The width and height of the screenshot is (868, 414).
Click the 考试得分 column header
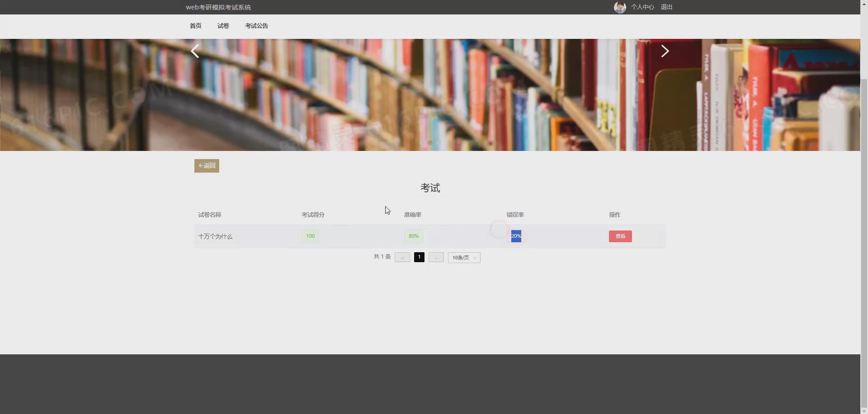point(313,215)
